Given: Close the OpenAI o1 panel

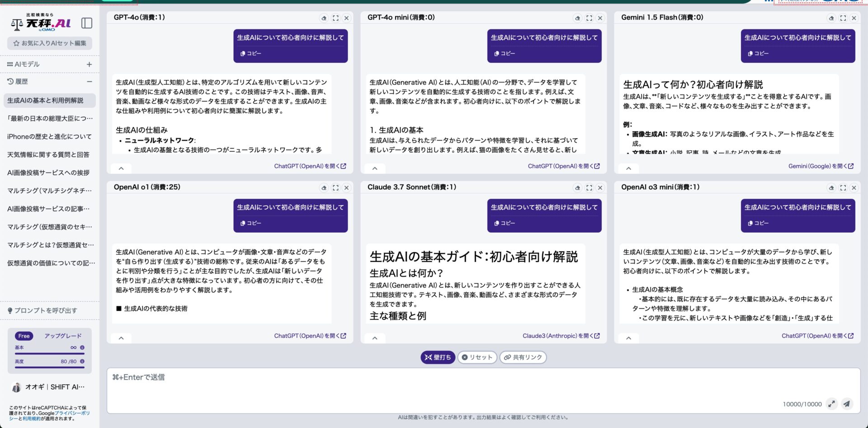Looking at the screenshot, I should pyautogui.click(x=347, y=187).
